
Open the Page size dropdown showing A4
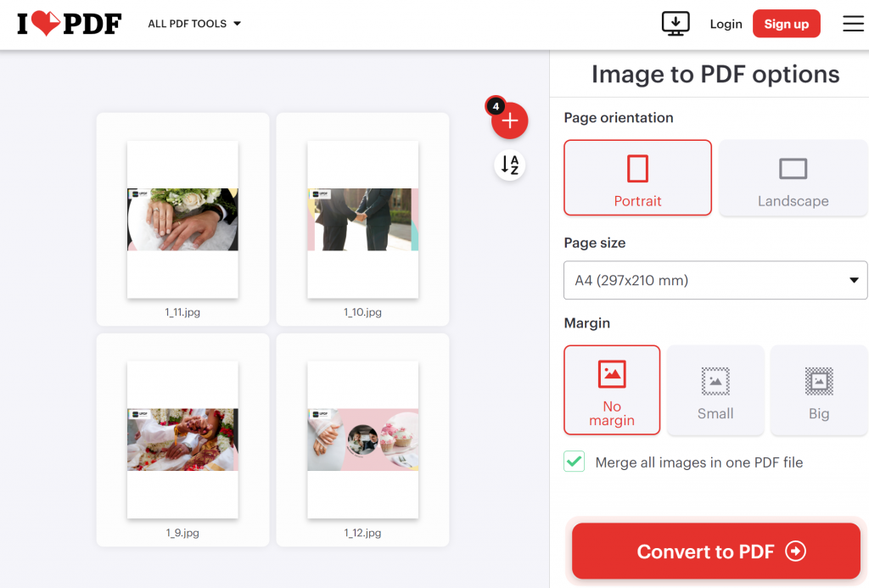click(715, 280)
